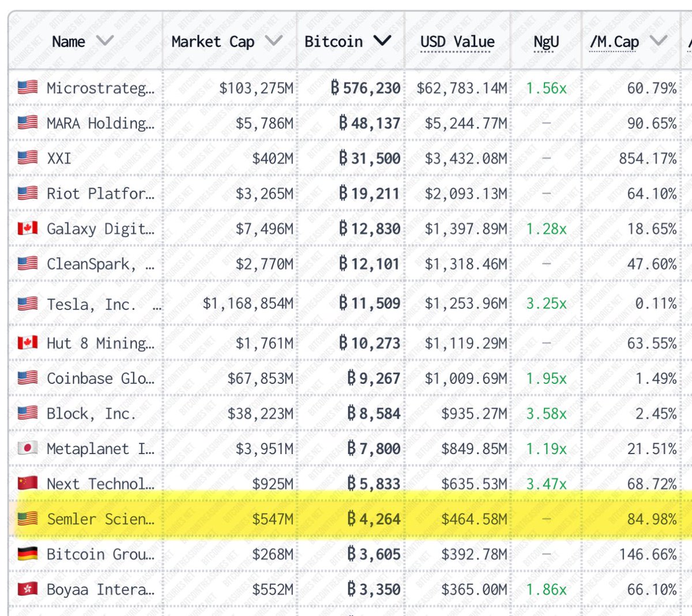Click the USD Value column header
The height and width of the screenshot is (616, 692).
click(458, 41)
